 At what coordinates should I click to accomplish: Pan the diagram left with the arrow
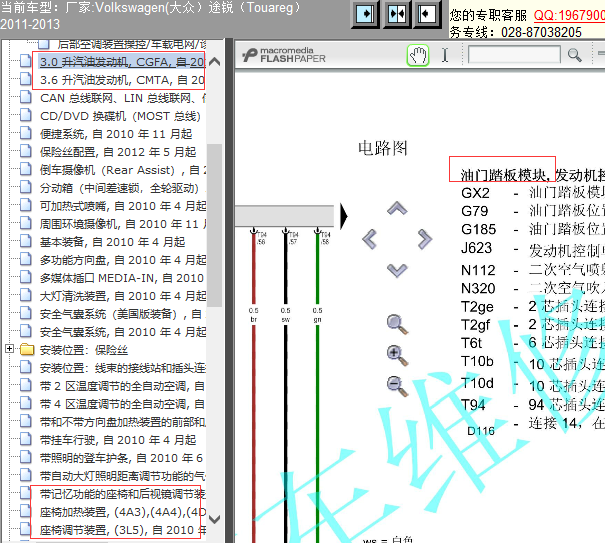369,239
